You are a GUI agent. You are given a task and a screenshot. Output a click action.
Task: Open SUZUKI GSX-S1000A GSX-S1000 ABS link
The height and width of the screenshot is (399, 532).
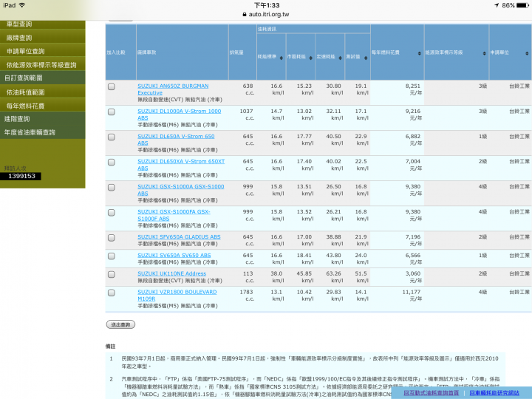pos(180,190)
